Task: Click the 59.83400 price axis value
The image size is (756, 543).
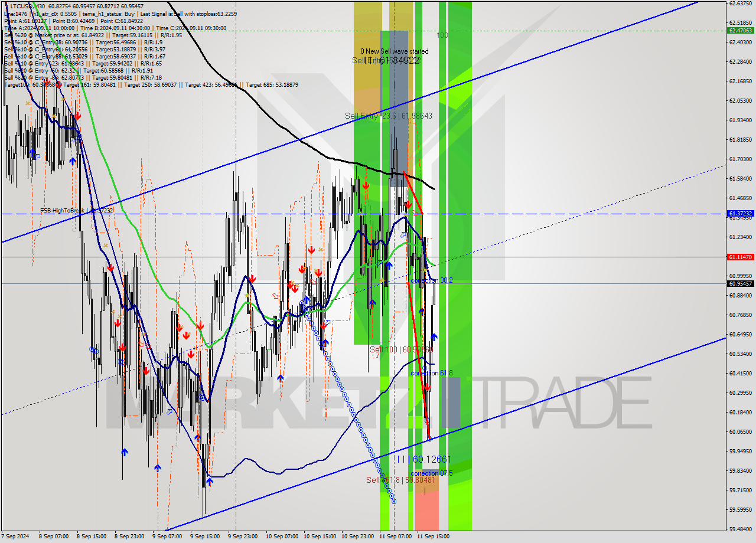Action: point(740,470)
